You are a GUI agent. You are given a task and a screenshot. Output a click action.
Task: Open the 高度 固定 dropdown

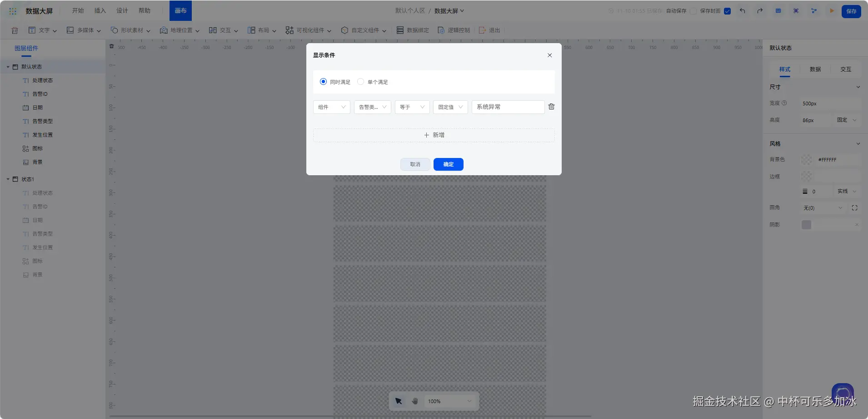(847, 120)
